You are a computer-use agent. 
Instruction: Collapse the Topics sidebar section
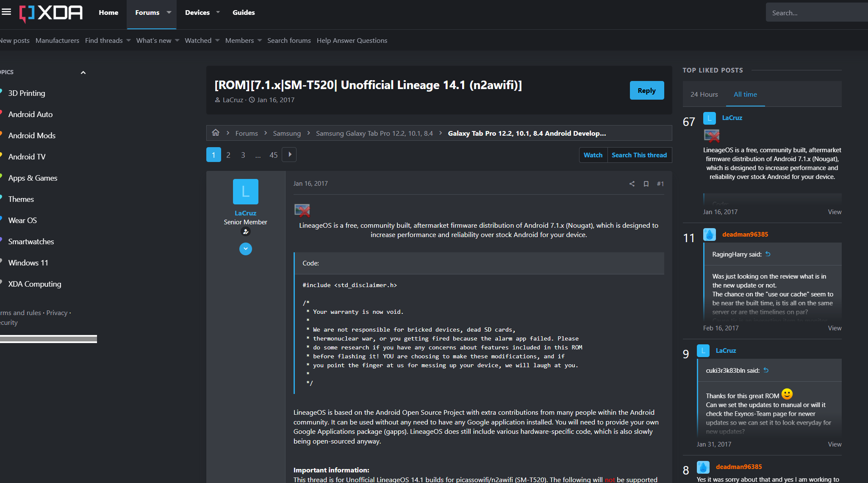pos(83,73)
